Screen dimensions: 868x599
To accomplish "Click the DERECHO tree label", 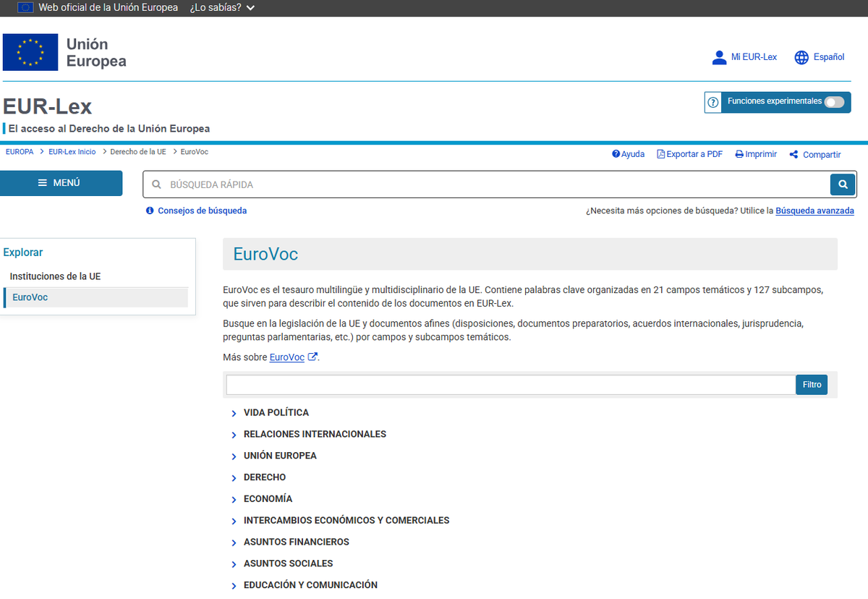I will click(265, 477).
